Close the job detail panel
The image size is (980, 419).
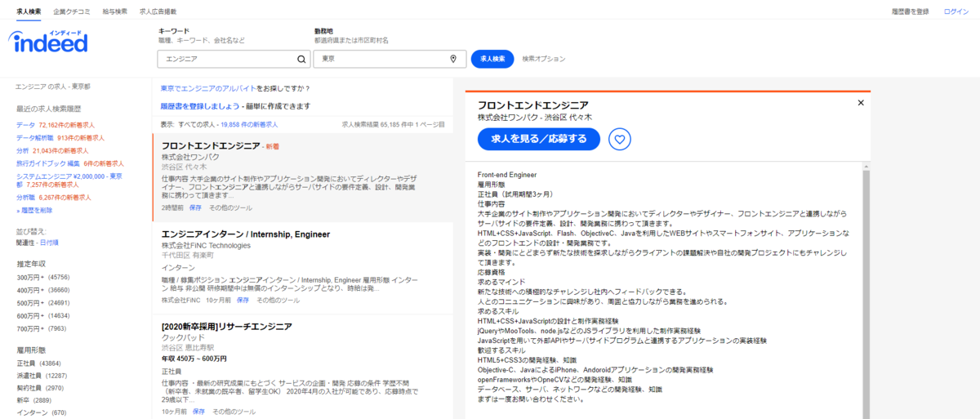point(861,103)
